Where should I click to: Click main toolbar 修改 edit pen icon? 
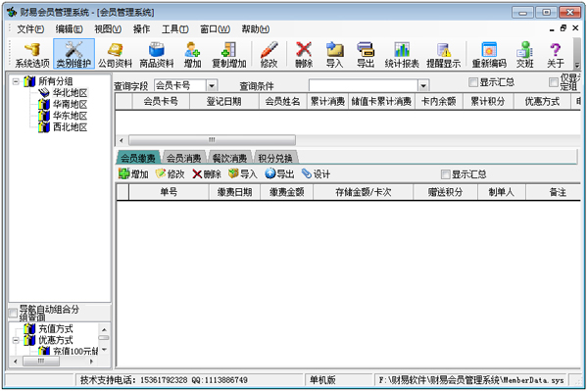[269, 54]
